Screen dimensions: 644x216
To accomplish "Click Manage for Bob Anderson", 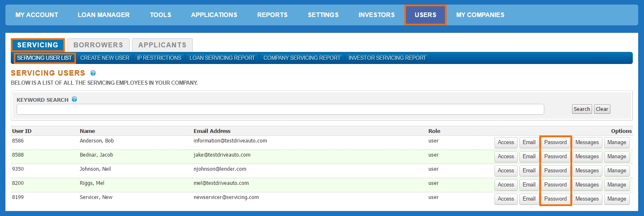I will [x=617, y=142].
